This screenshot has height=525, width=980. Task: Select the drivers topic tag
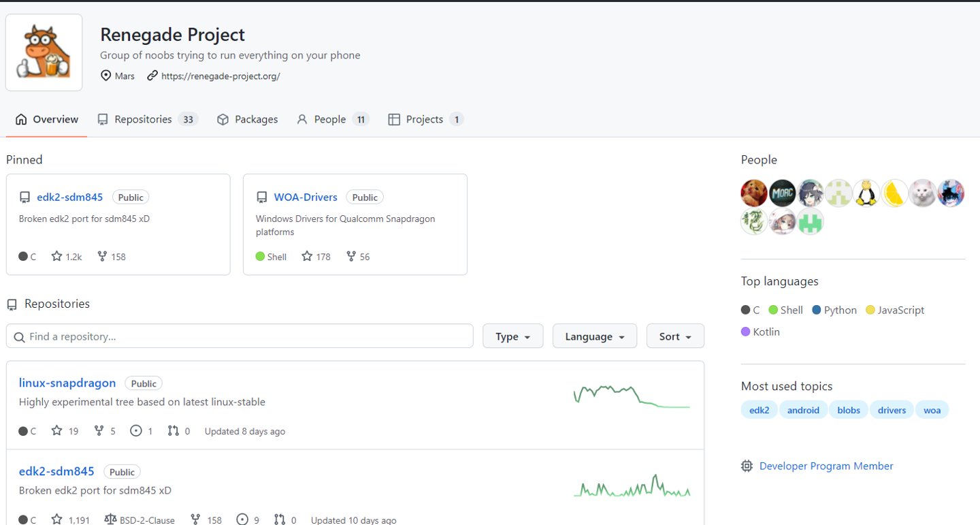892,410
